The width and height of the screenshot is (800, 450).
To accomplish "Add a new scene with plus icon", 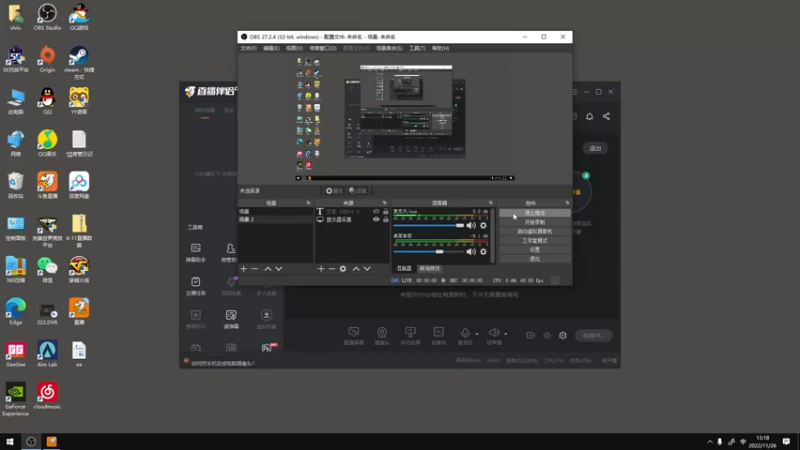I will (x=243, y=268).
